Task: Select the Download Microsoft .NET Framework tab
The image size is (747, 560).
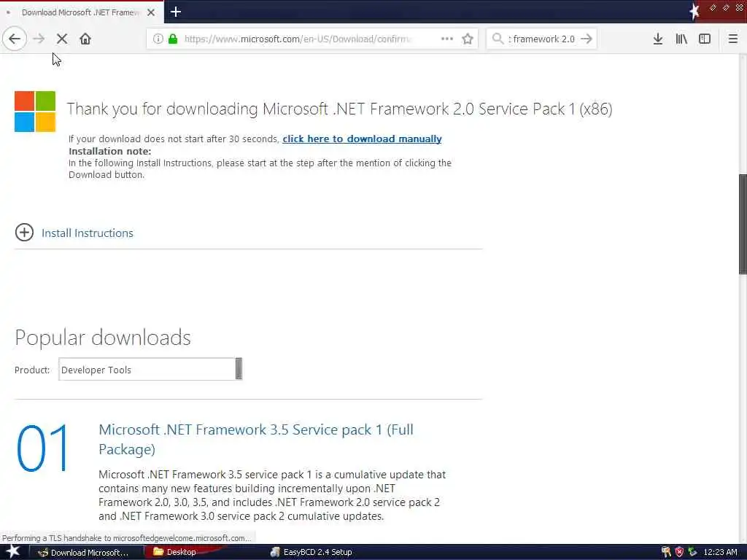Action: point(81,12)
